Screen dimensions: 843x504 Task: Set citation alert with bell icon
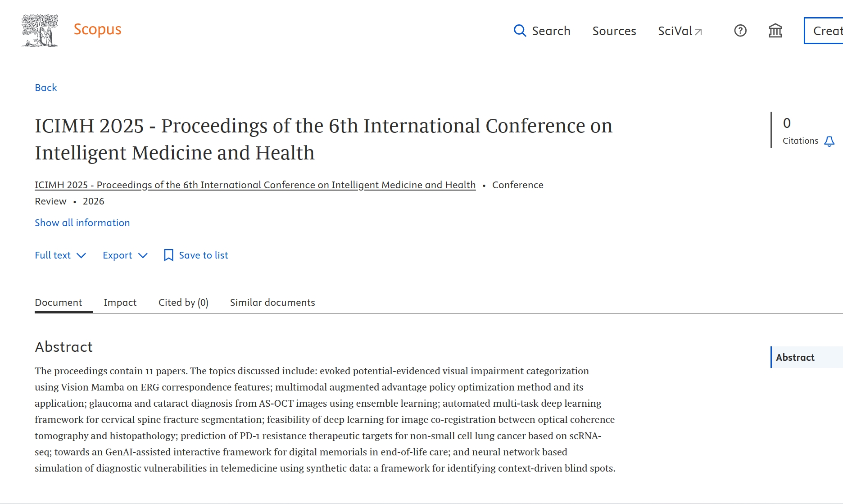pyautogui.click(x=829, y=141)
